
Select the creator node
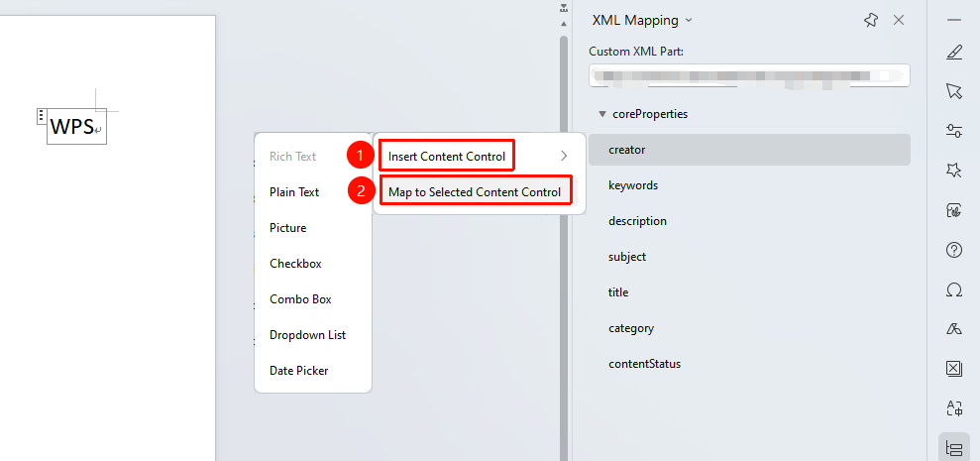749,150
